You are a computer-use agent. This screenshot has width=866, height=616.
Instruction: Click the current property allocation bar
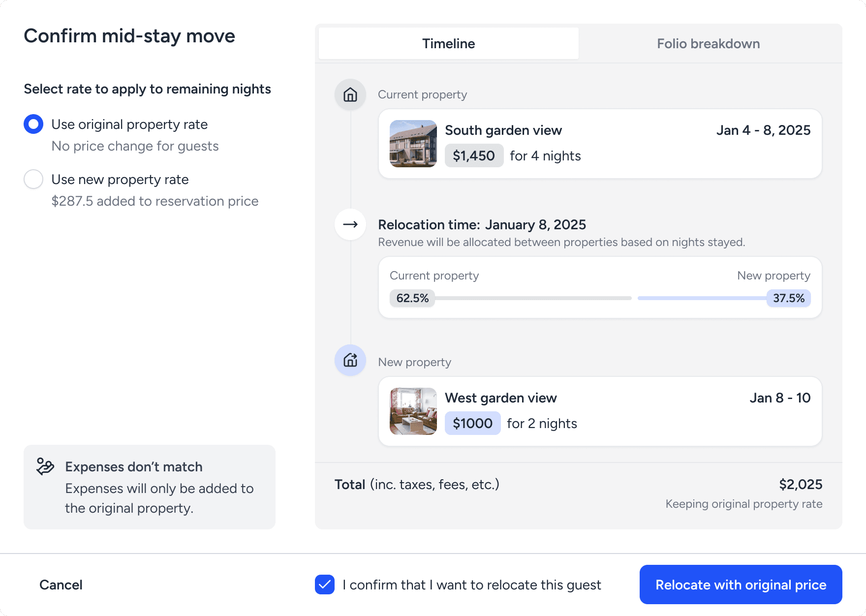point(533,298)
